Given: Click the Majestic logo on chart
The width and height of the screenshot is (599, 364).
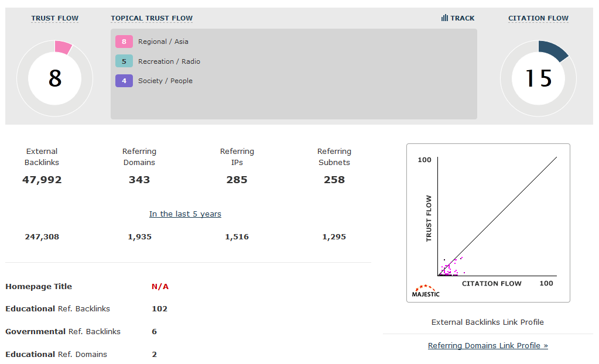Looking at the screenshot, I should [426, 290].
